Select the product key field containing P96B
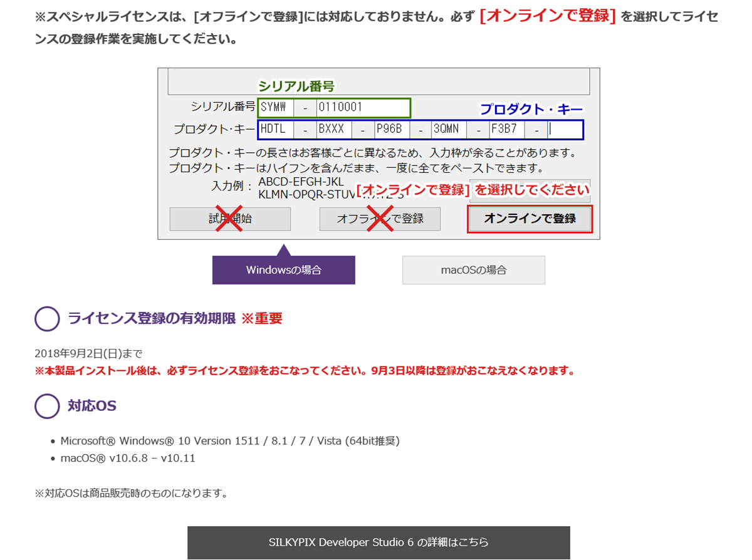Image resolution: width=752 pixels, height=560 pixels. point(392,130)
